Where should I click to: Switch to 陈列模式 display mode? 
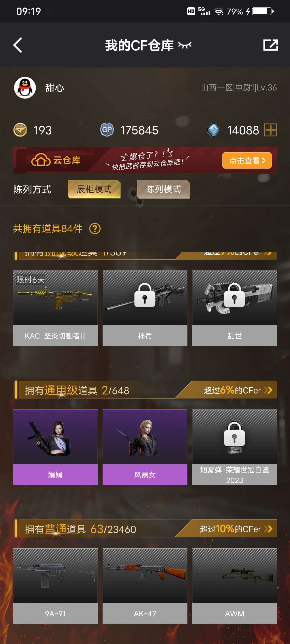click(163, 189)
